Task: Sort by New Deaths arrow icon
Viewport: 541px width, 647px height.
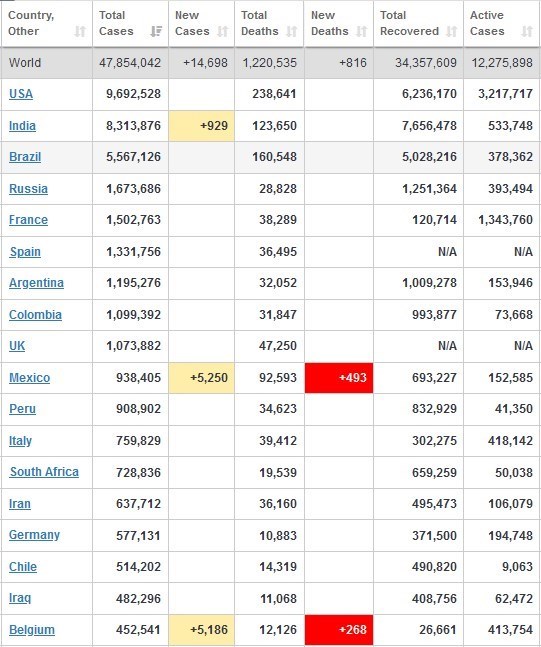Action: pos(361,31)
